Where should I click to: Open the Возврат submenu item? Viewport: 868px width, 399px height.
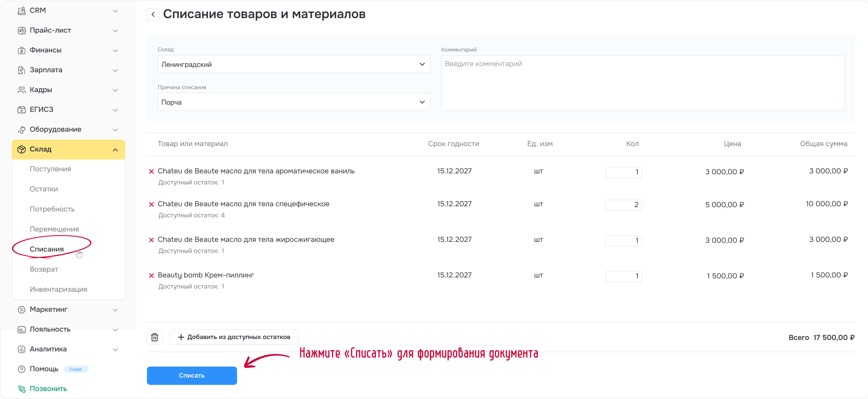point(44,269)
